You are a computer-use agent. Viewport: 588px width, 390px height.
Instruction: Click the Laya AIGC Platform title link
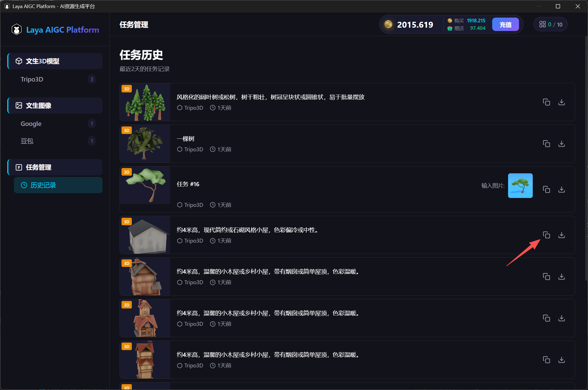click(x=63, y=30)
